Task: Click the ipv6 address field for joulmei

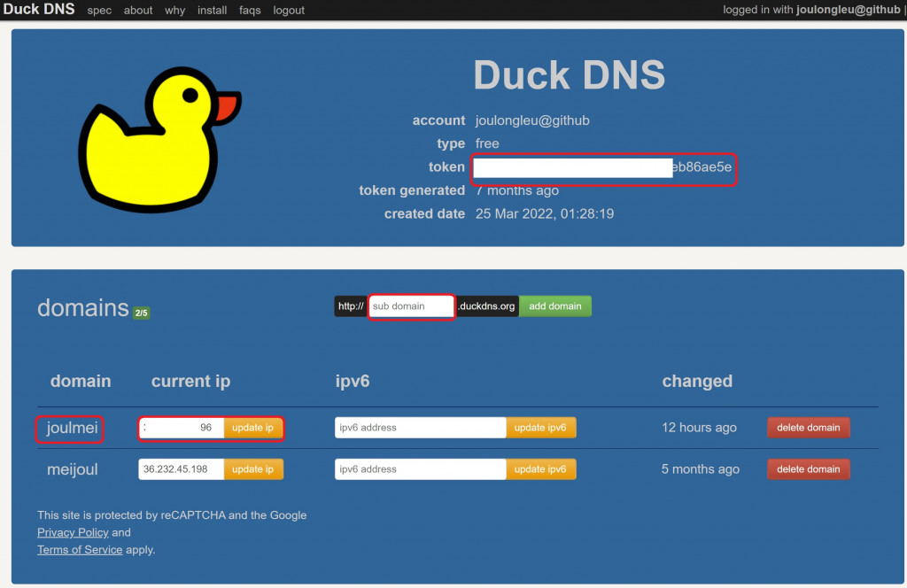Action: 420,428
